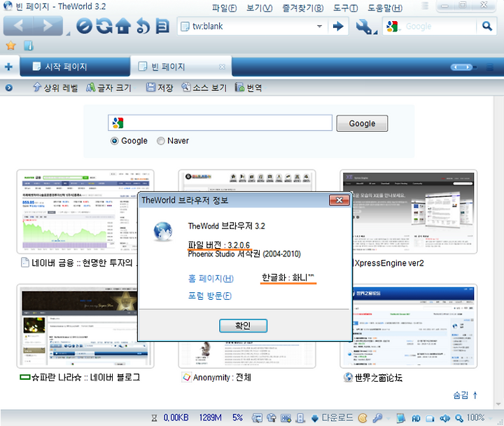This screenshot has height=426, width=504.
Task: Click the blue bookmark icon beside the star
Action: tap(29, 46)
